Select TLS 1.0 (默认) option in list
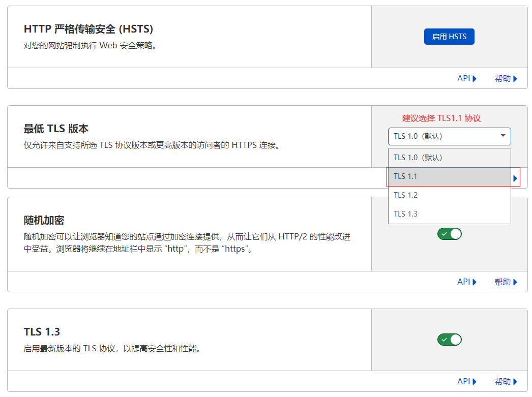This screenshot has width=532, height=397. pyautogui.click(x=449, y=158)
